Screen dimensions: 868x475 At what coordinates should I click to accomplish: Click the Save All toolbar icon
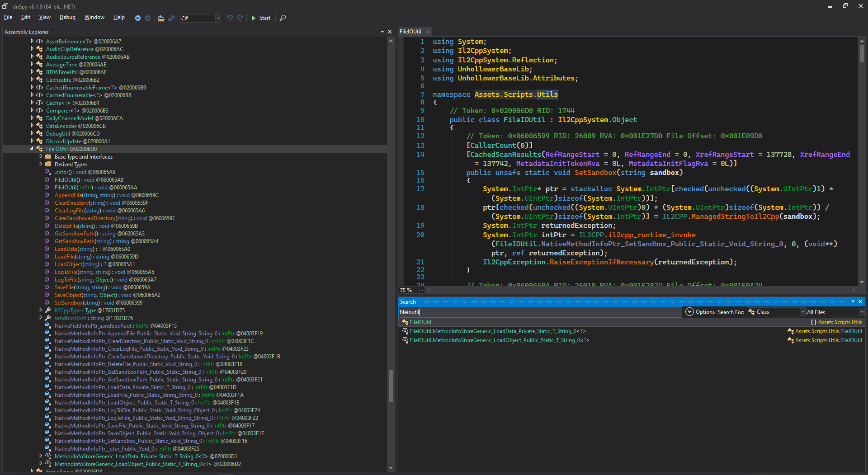171,18
